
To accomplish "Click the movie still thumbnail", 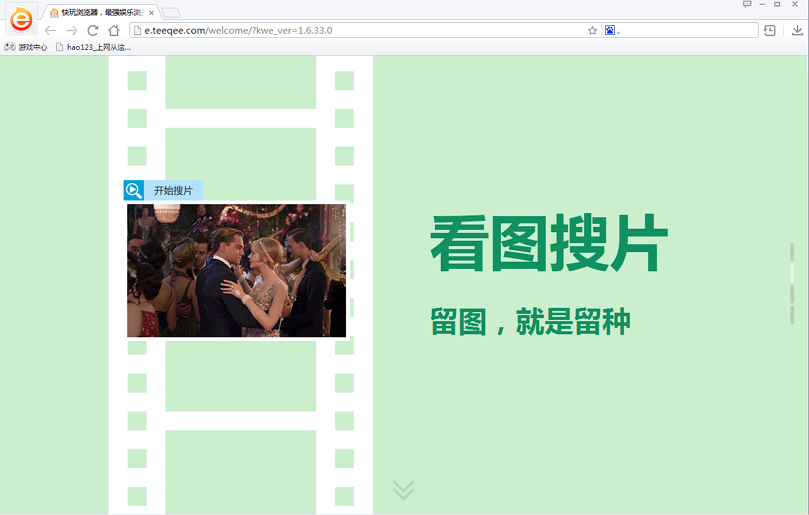I will point(236,270).
